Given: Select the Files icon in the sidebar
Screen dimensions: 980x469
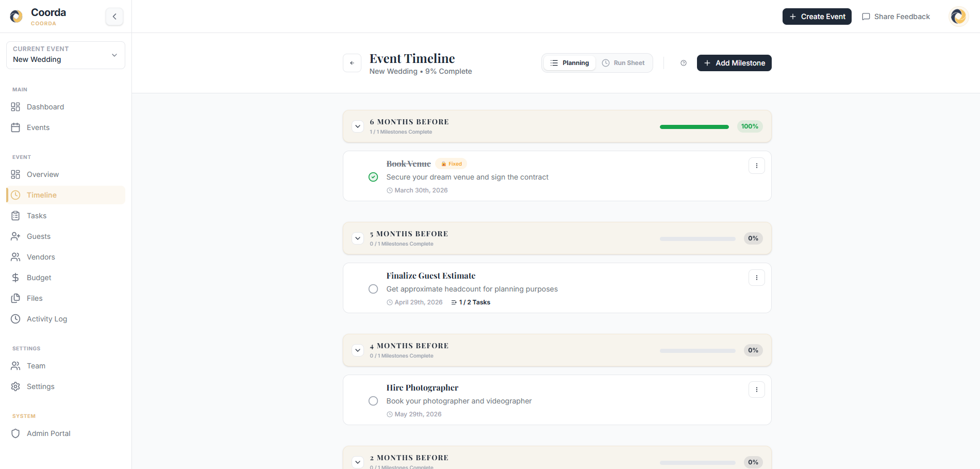Looking at the screenshot, I should (16, 298).
